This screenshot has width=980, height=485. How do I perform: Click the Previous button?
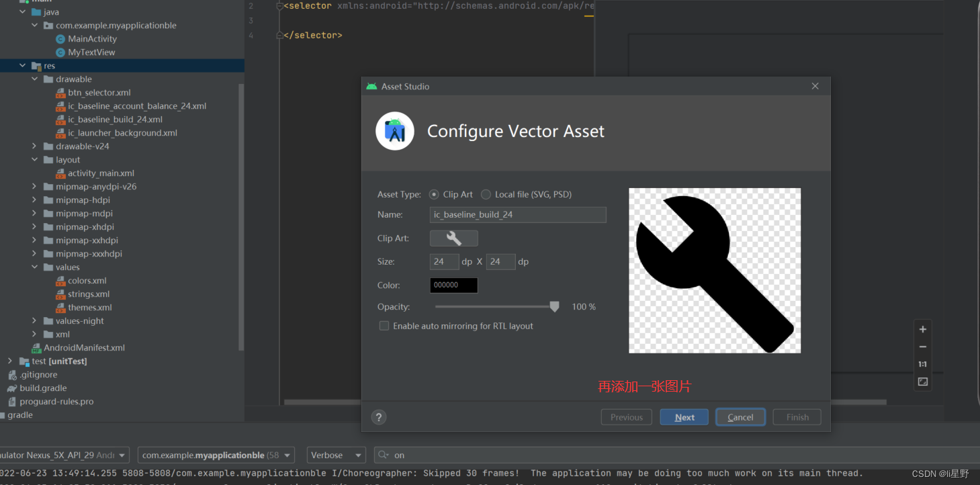(627, 417)
